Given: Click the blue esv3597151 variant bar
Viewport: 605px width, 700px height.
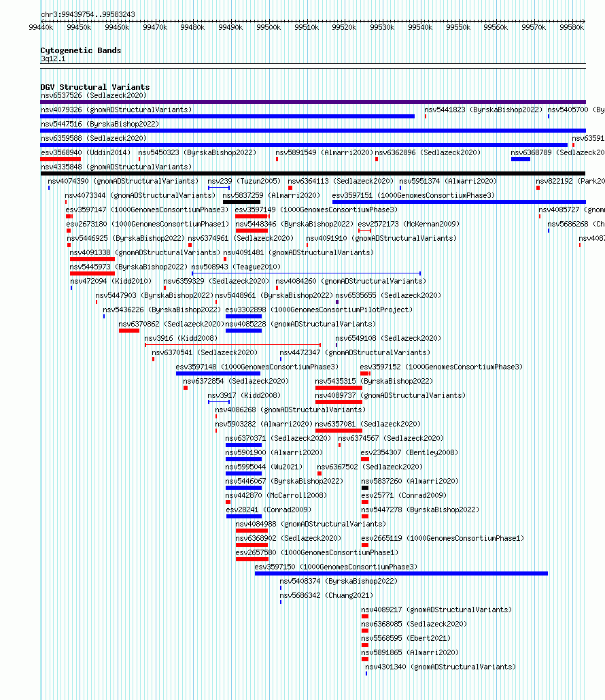Looking at the screenshot, I should pyautogui.click(x=459, y=202).
